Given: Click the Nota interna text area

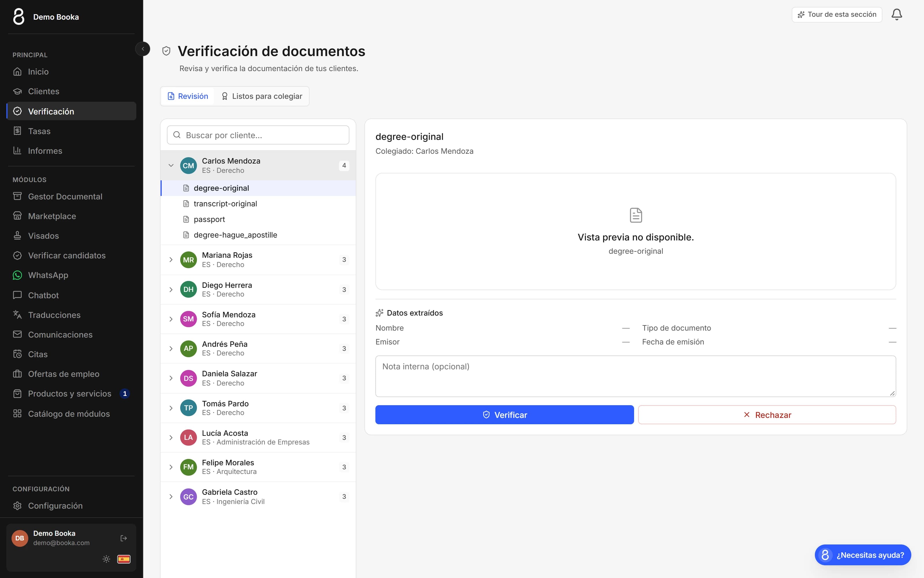Looking at the screenshot, I should pos(636,376).
